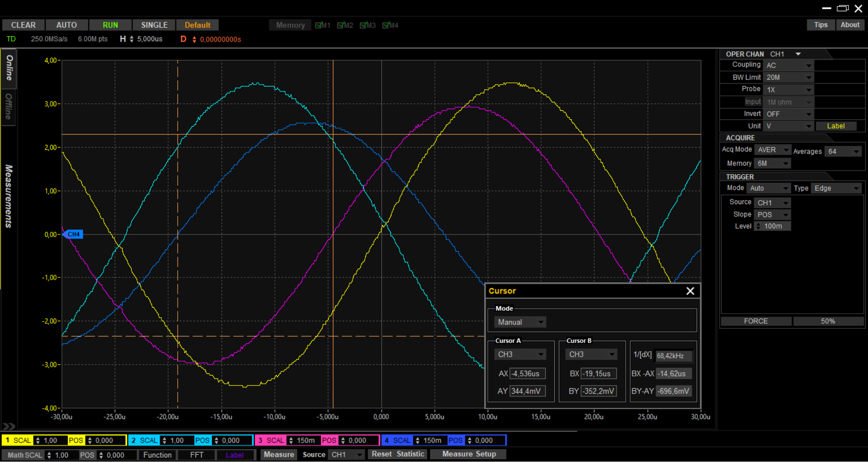
Task: Adjust channel 4 POS stepper
Action: [x=470, y=440]
